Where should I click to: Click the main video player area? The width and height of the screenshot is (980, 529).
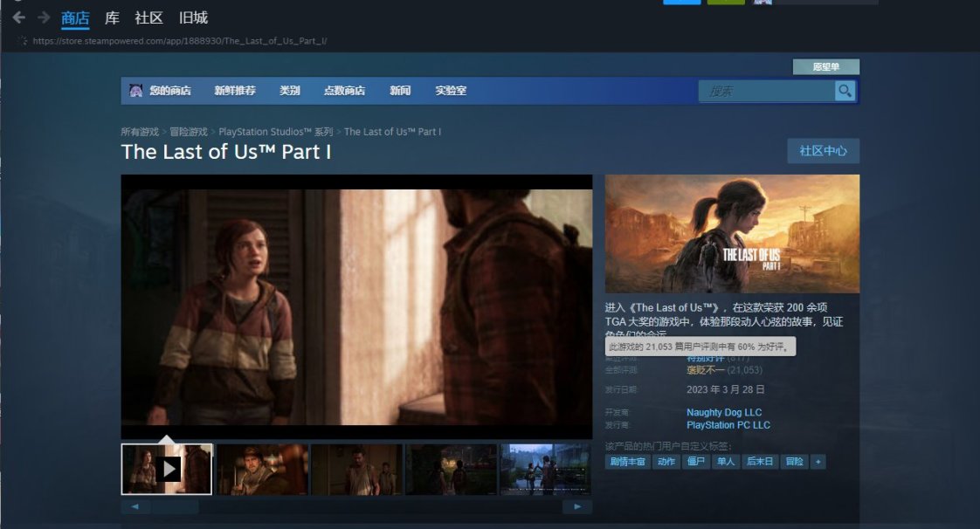(x=356, y=306)
